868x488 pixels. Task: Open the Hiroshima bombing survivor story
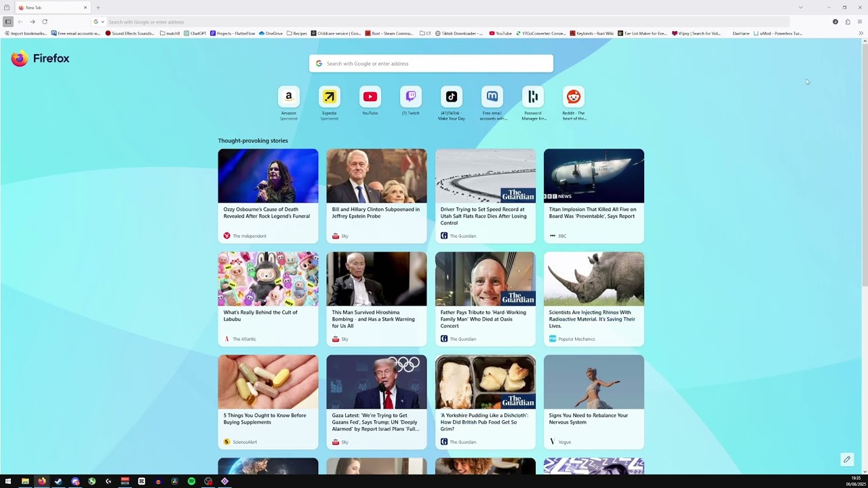(x=376, y=299)
